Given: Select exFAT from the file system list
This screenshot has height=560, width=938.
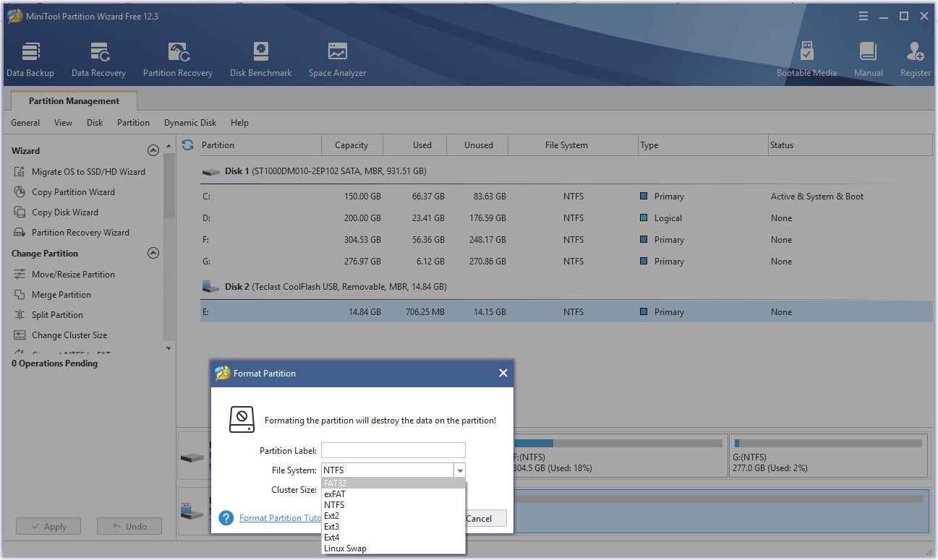Looking at the screenshot, I should click(393, 494).
